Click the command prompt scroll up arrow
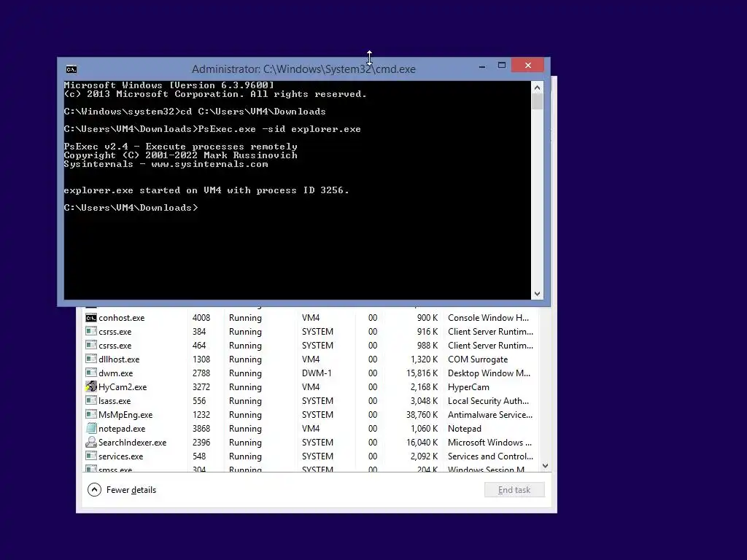The image size is (747, 560). tap(538, 87)
